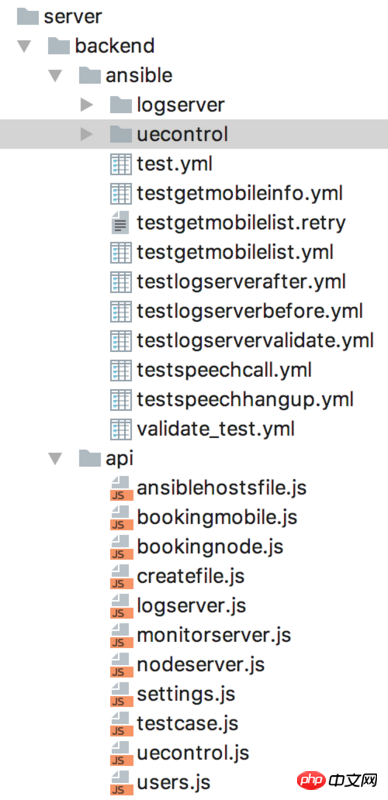388x800 pixels.
Task: Collapse the ansible folder arrow
Action: [x=55, y=76]
